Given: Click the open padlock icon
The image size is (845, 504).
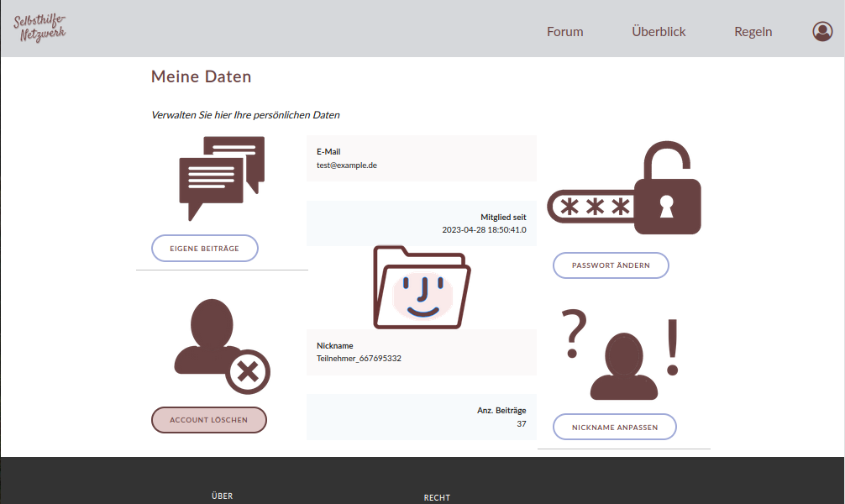Looking at the screenshot, I should [667, 189].
